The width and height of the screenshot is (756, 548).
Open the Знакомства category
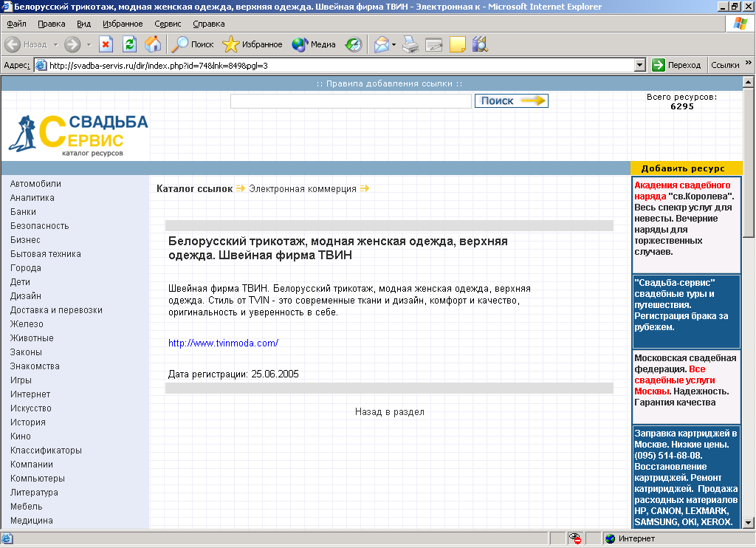click(x=35, y=366)
